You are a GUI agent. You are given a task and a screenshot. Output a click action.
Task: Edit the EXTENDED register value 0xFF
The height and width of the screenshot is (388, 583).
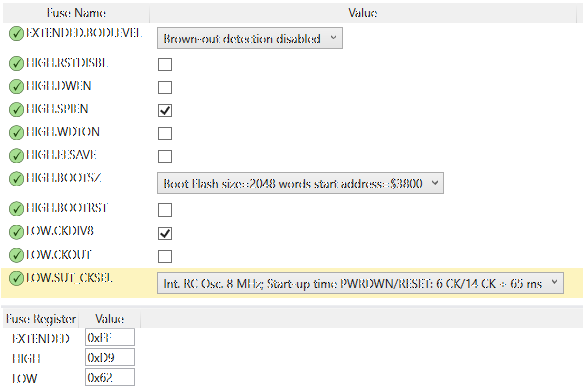[110, 337]
